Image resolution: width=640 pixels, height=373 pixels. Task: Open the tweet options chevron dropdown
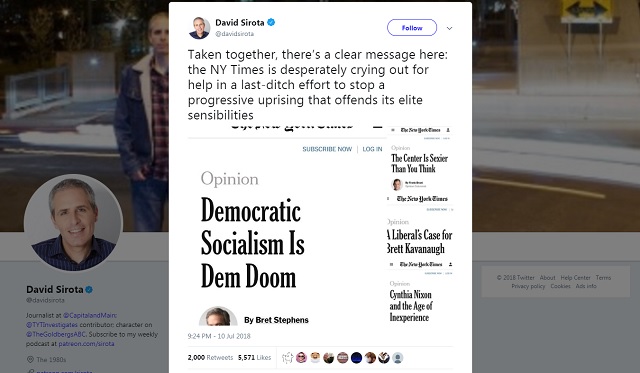click(x=449, y=28)
